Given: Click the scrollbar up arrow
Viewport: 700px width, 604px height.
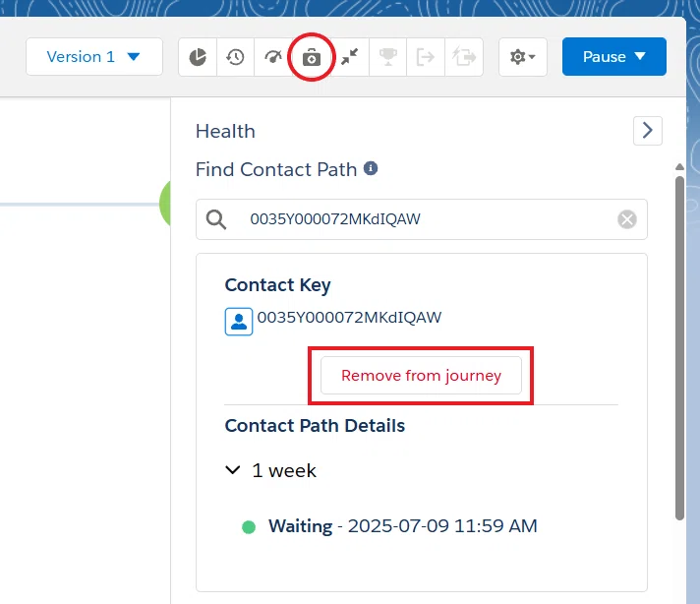Looking at the screenshot, I should [x=679, y=166].
